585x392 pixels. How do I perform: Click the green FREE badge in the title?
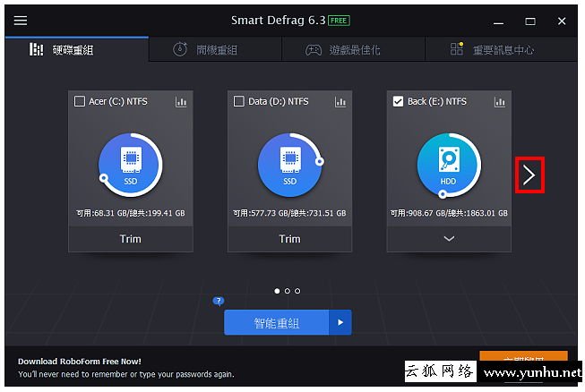(x=339, y=21)
